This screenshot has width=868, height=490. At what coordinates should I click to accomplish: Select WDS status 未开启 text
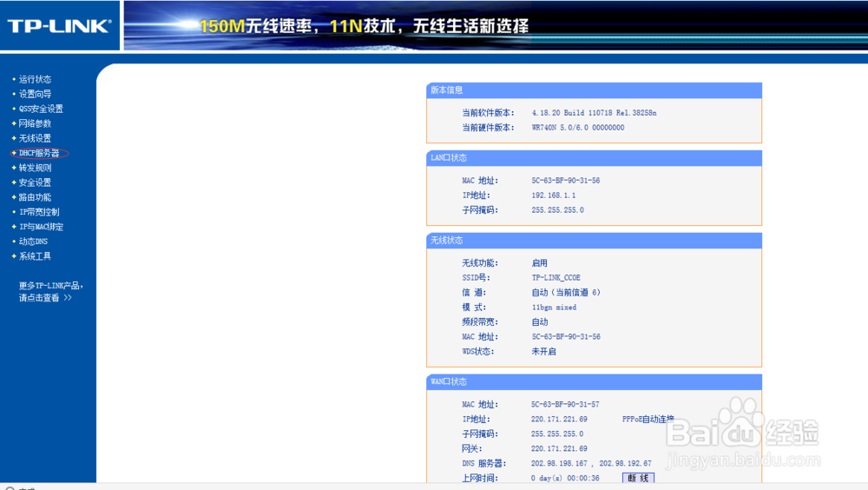pyautogui.click(x=543, y=351)
